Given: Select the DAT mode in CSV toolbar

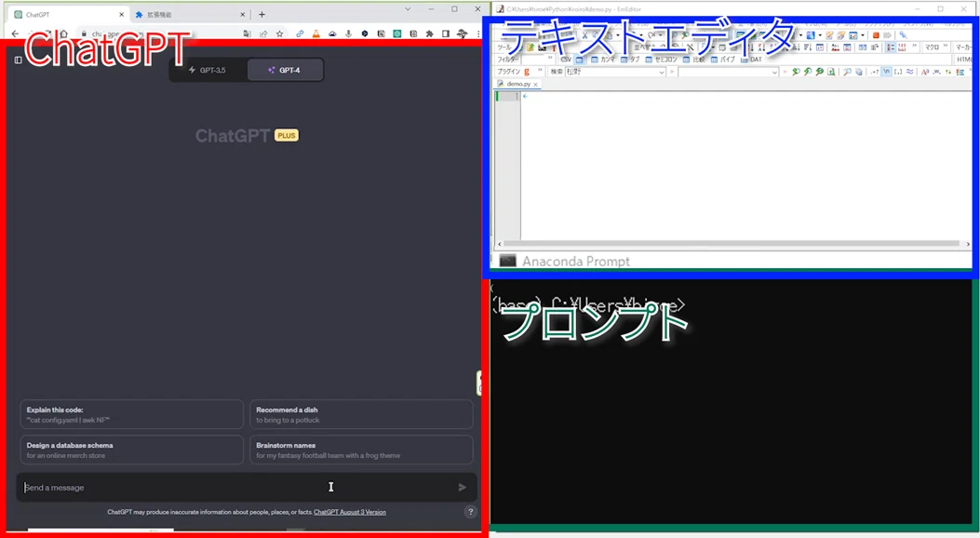Looking at the screenshot, I should [x=751, y=60].
